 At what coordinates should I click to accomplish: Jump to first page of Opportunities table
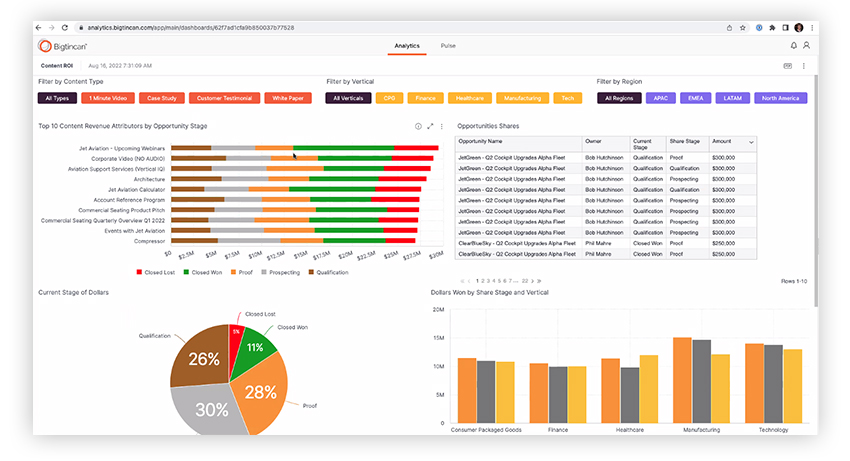(x=462, y=281)
